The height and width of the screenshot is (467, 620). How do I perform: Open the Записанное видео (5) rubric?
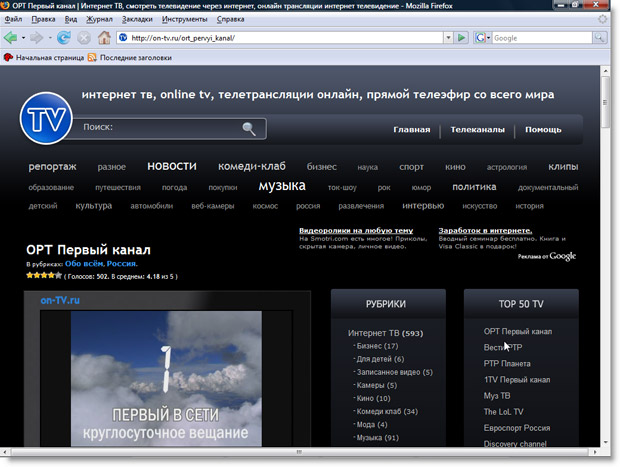click(x=395, y=372)
